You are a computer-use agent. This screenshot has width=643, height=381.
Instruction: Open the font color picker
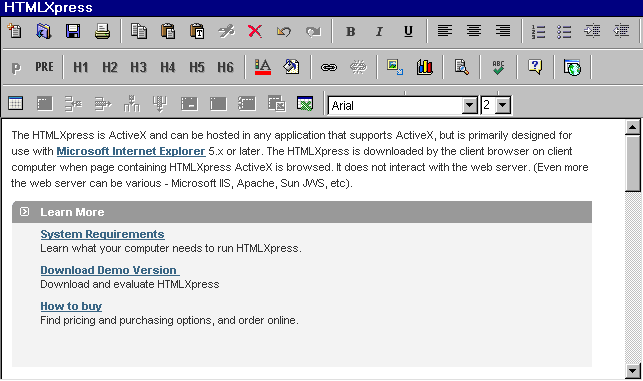[x=262, y=67]
